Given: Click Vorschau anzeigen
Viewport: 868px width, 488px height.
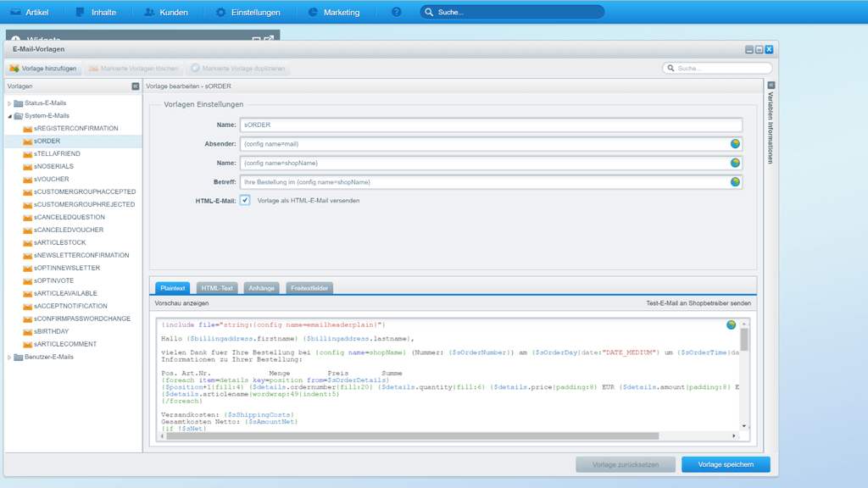Looking at the screenshot, I should click(181, 303).
